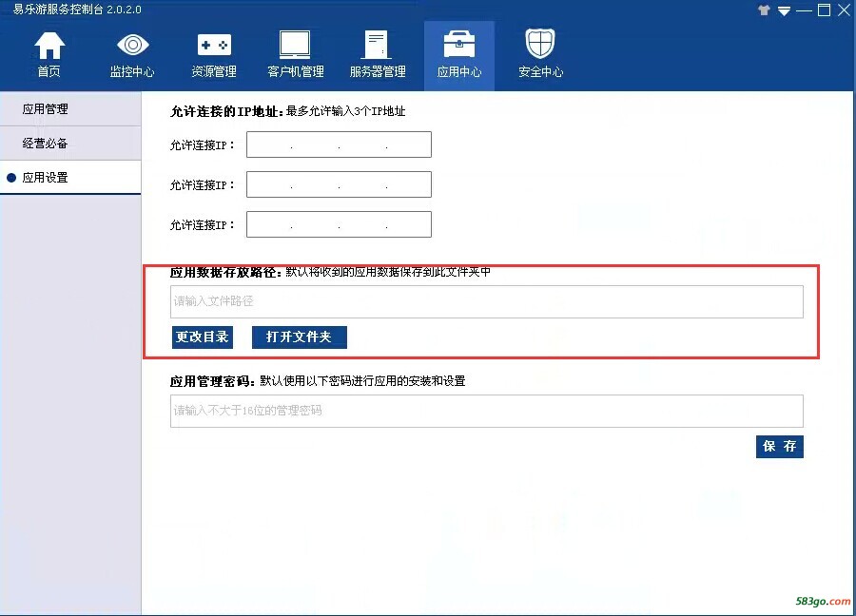Click the third 允许连接IP address field
Image resolution: width=856 pixels, height=616 pixels.
click(339, 224)
